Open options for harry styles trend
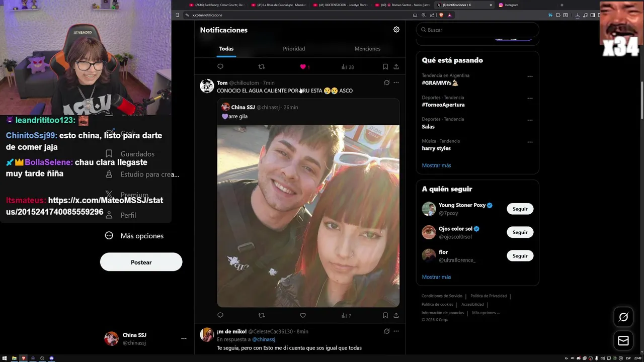The height and width of the screenshot is (362, 644). point(530,142)
